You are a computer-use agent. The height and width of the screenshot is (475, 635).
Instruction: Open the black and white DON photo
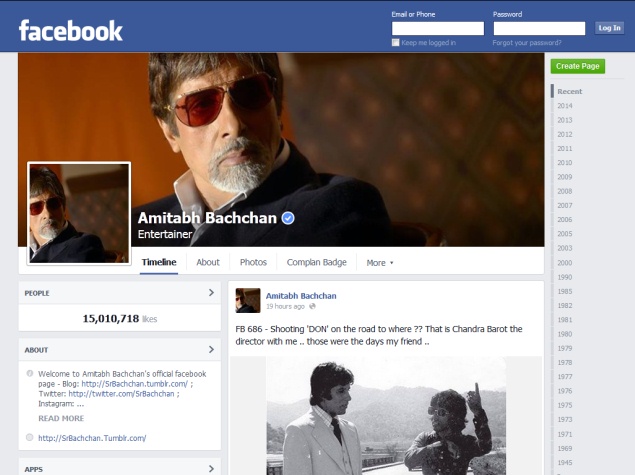(x=386, y=415)
